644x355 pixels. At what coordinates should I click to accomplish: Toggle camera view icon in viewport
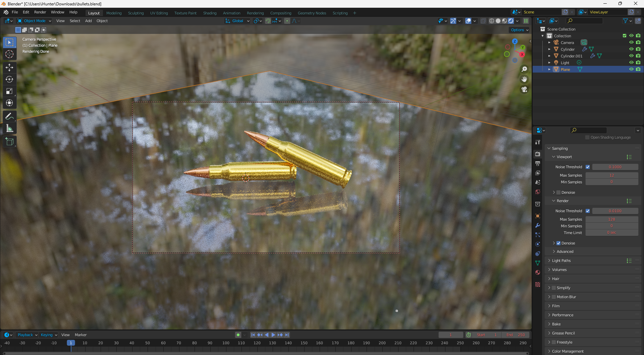pos(524,89)
